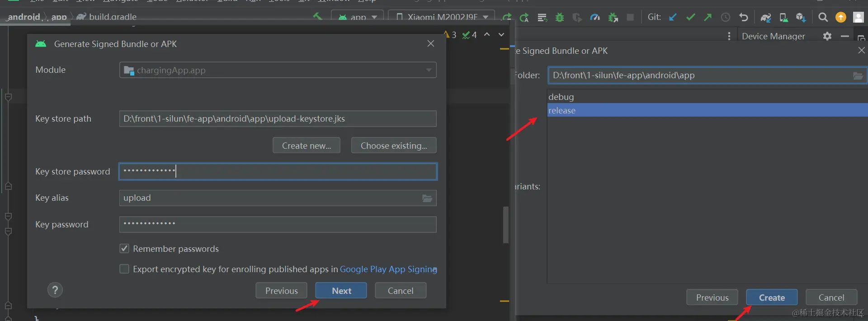
Task: Select the debug build variant
Action: coord(708,97)
